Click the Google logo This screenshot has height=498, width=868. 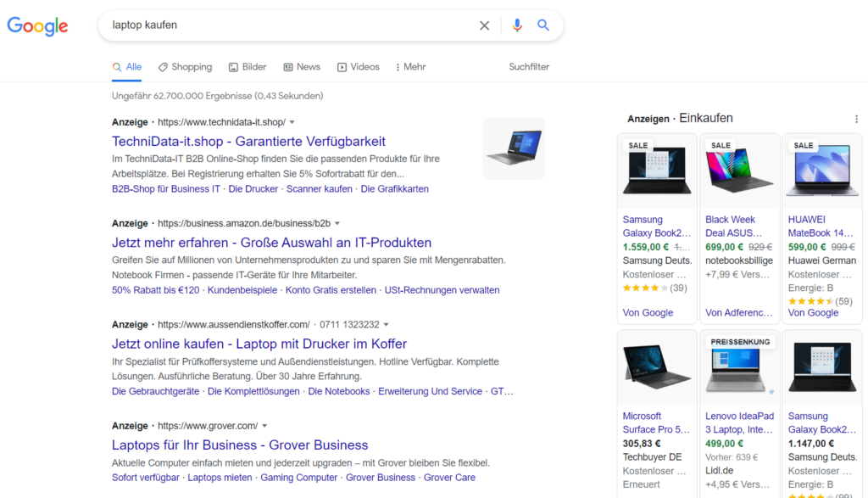(37, 26)
